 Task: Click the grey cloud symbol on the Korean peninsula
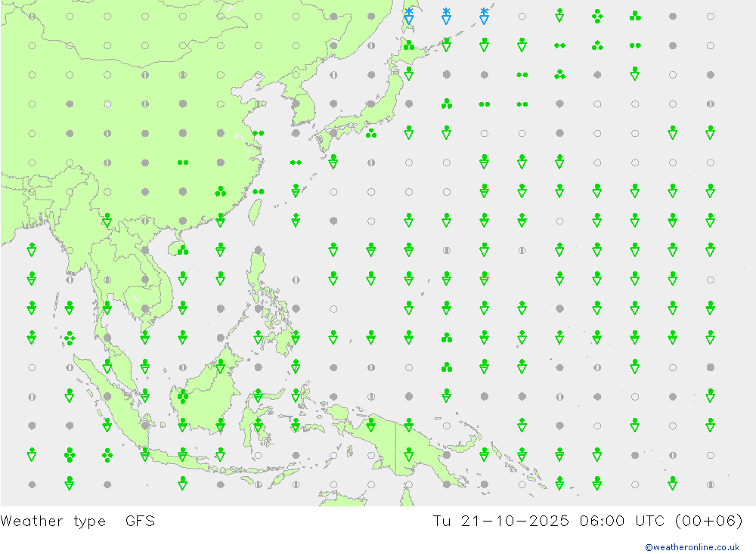point(296,104)
